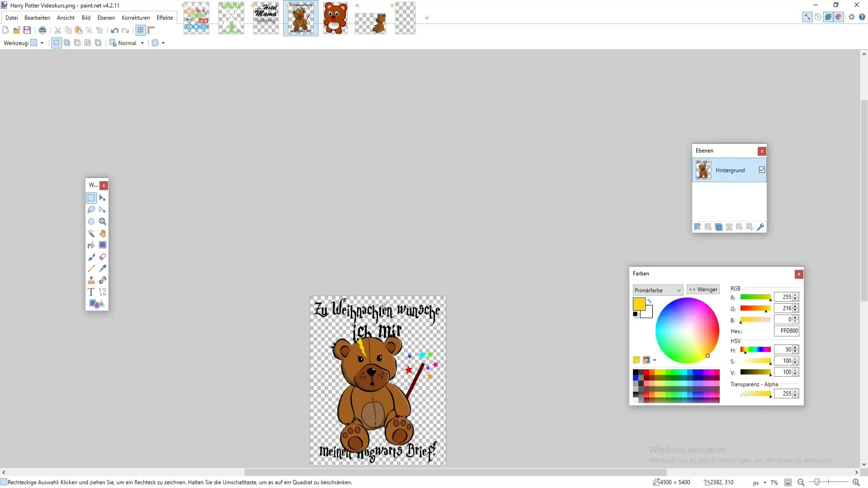
Task: Click the Open file folder icon
Action: click(16, 30)
